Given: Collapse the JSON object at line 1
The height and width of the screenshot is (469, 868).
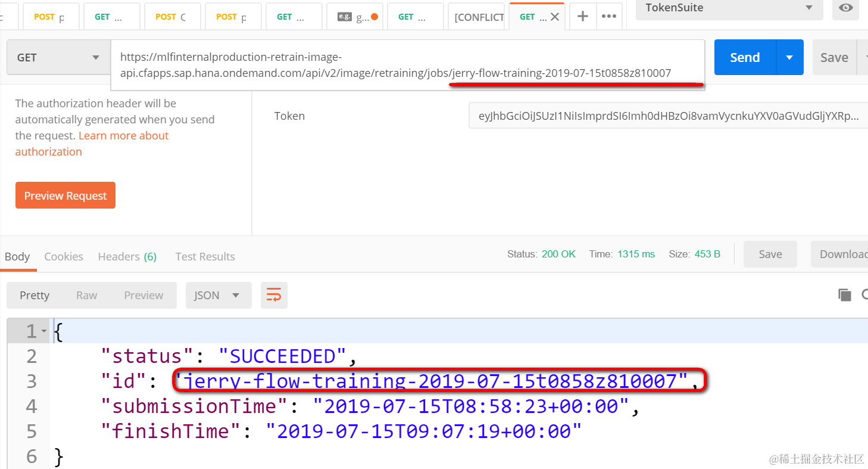Looking at the screenshot, I should pos(44,331).
